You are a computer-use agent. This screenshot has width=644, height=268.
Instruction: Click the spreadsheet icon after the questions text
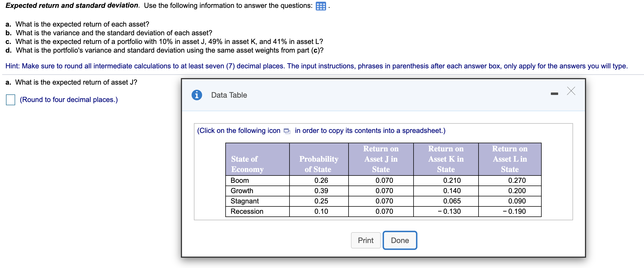(x=321, y=6)
